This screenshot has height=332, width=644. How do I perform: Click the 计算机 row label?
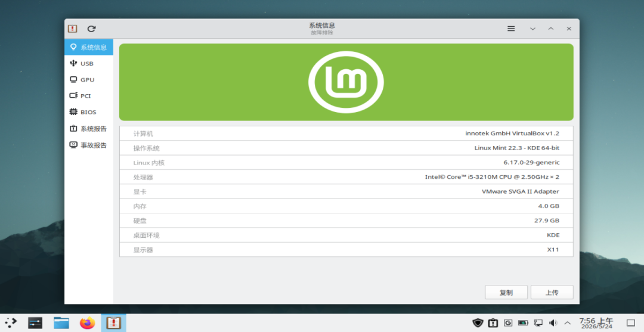(143, 134)
